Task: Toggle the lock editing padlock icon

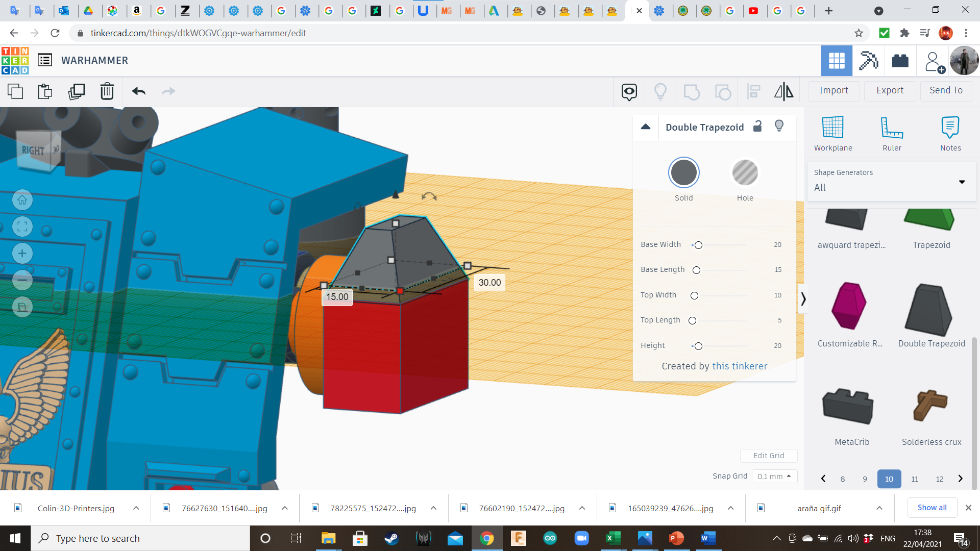Action: coord(757,126)
